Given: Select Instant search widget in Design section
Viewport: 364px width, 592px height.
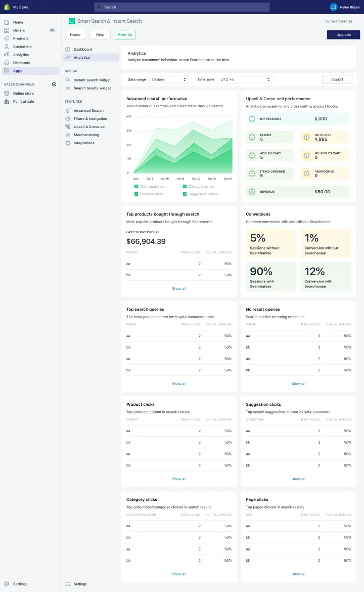Looking at the screenshot, I should (92, 80).
